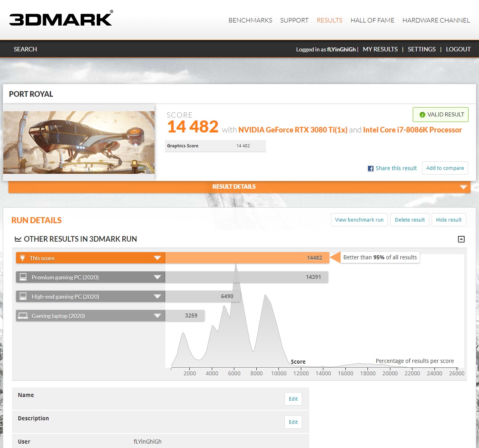Click the Better than 95% tooltip

[380, 257]
